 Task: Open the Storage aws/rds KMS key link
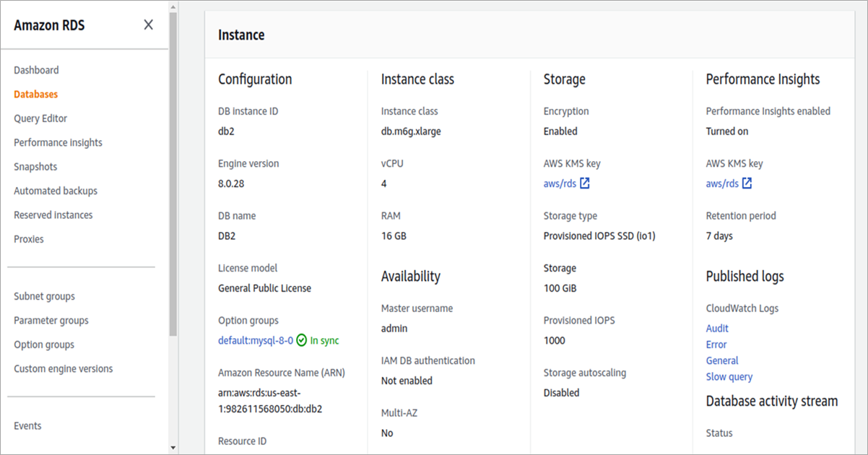coord(560,183)
